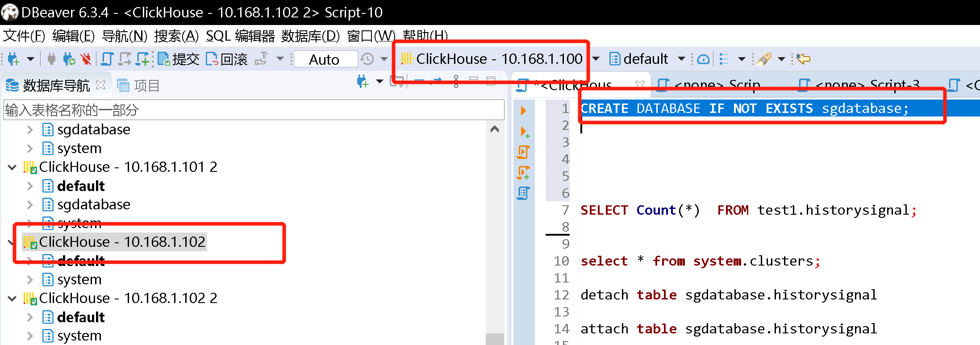The height and width of the screenshot is (345, 980).
Task: Open the navigator panel's view menu dots icon
Action: coord(456,81)
